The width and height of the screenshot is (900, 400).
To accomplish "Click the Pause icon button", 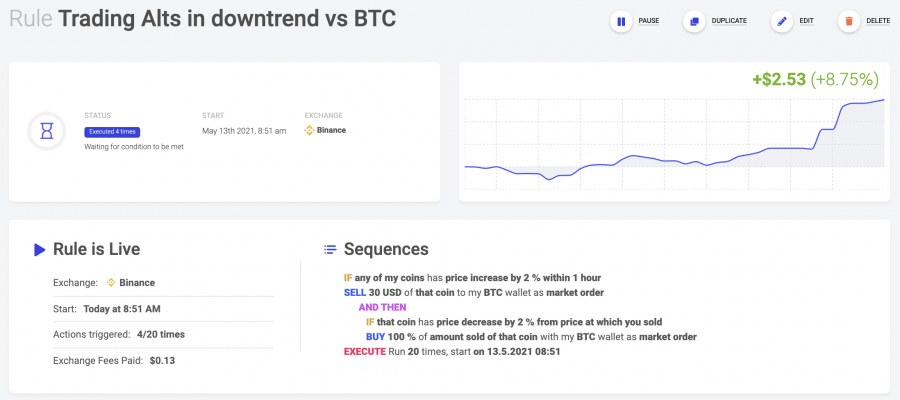I will (621, 22).
